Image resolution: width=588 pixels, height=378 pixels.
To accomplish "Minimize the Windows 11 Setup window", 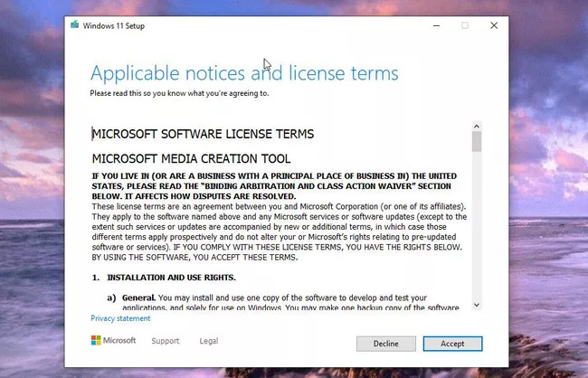I will tap(436, 25).
